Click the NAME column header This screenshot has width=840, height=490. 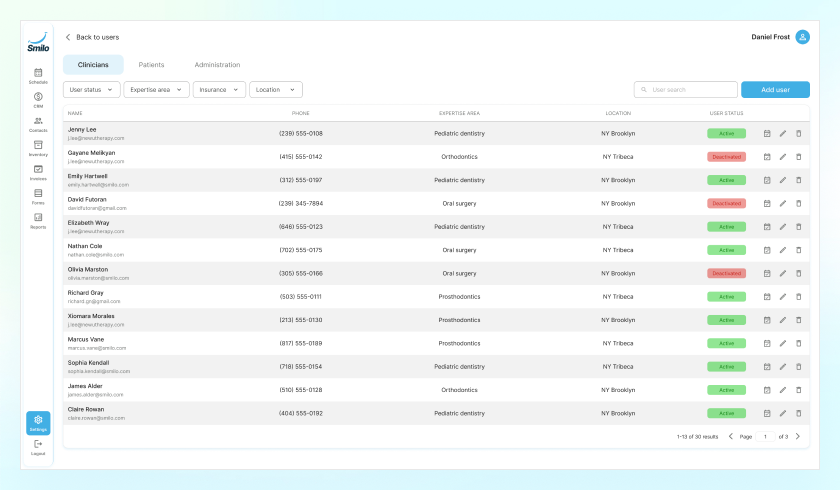tap(75, 113)
